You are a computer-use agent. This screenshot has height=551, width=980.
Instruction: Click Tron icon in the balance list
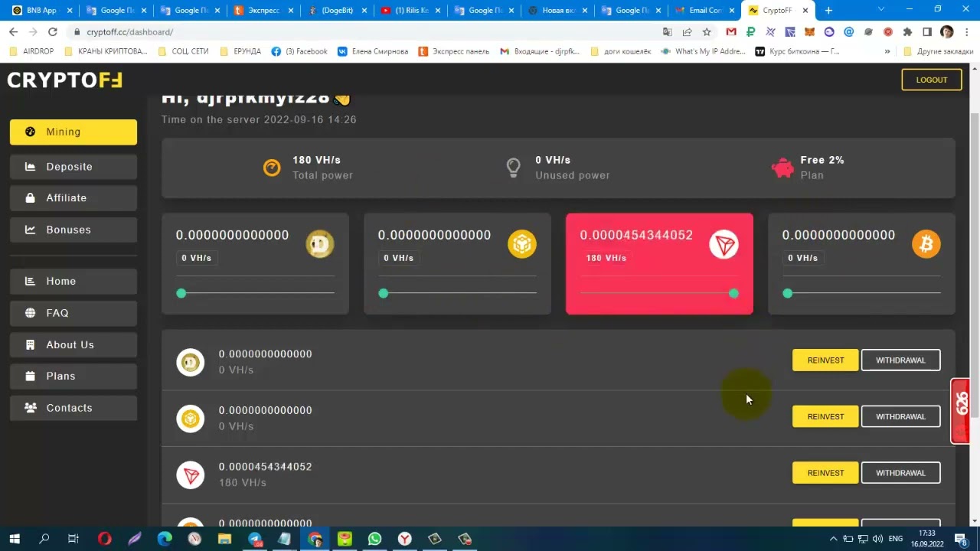(x=191, y=475)
